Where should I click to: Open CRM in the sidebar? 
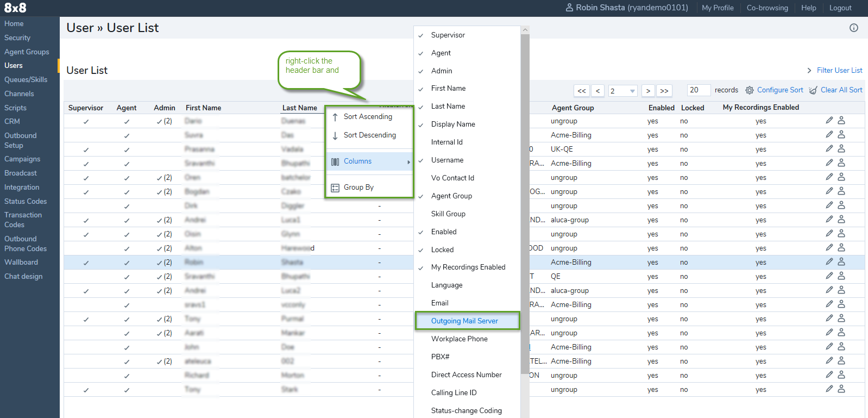(12, 121)
